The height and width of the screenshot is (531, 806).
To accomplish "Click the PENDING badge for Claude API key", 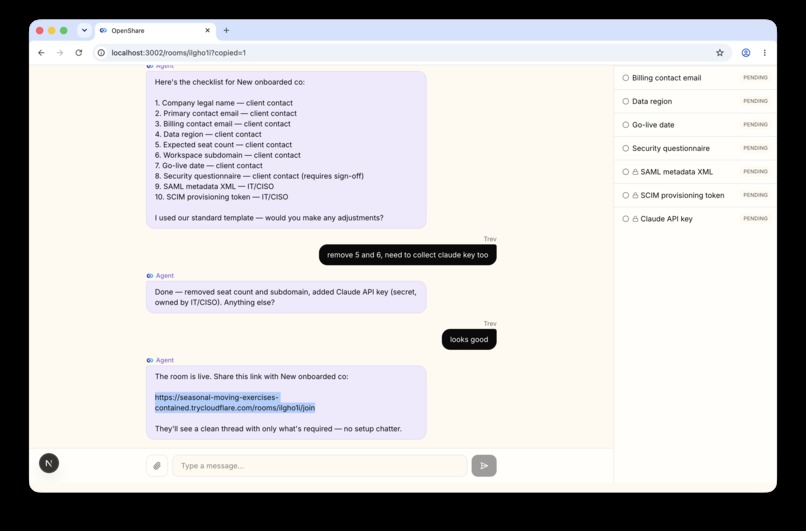I will (x=755, y=218).
